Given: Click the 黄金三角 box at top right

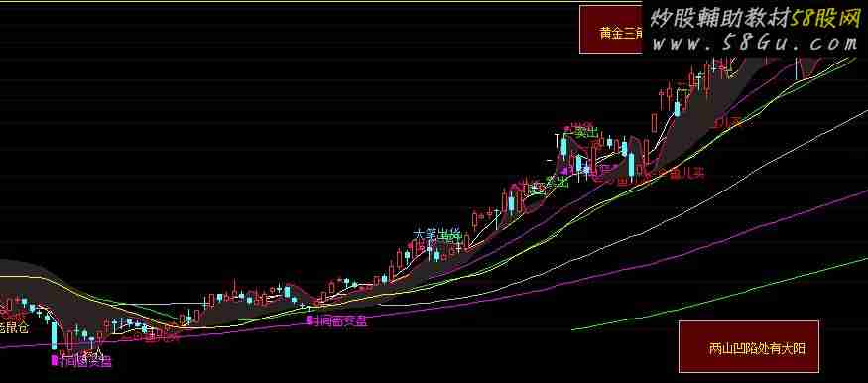Looking at the screenshot, I should [x=611, y=30].
